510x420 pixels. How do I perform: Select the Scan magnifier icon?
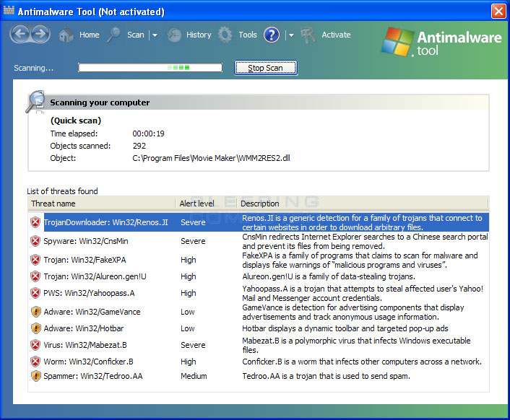114,35
